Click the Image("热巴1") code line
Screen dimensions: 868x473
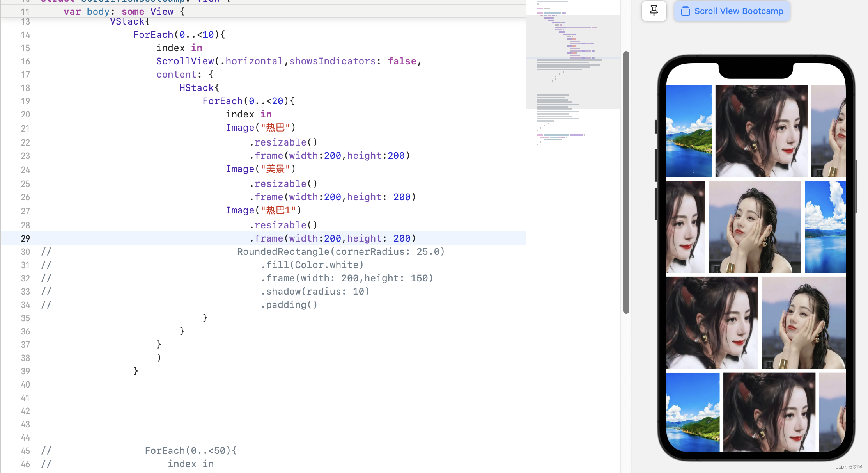pos(264,211)
